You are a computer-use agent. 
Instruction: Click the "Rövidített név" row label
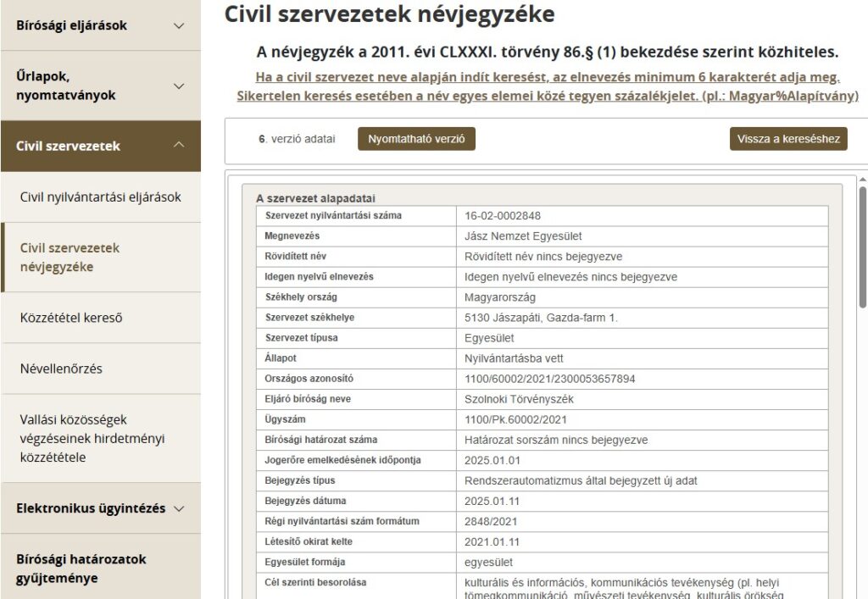tap(296, 257)
